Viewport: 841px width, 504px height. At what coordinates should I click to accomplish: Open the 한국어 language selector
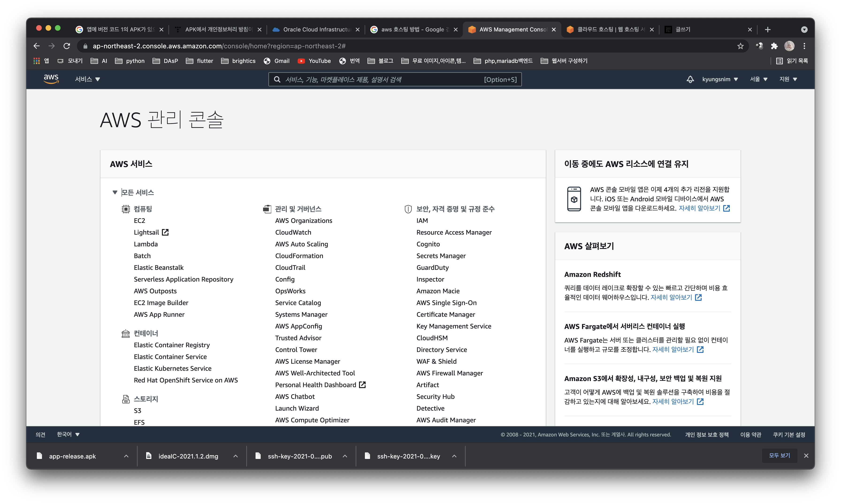pos(68,434)
